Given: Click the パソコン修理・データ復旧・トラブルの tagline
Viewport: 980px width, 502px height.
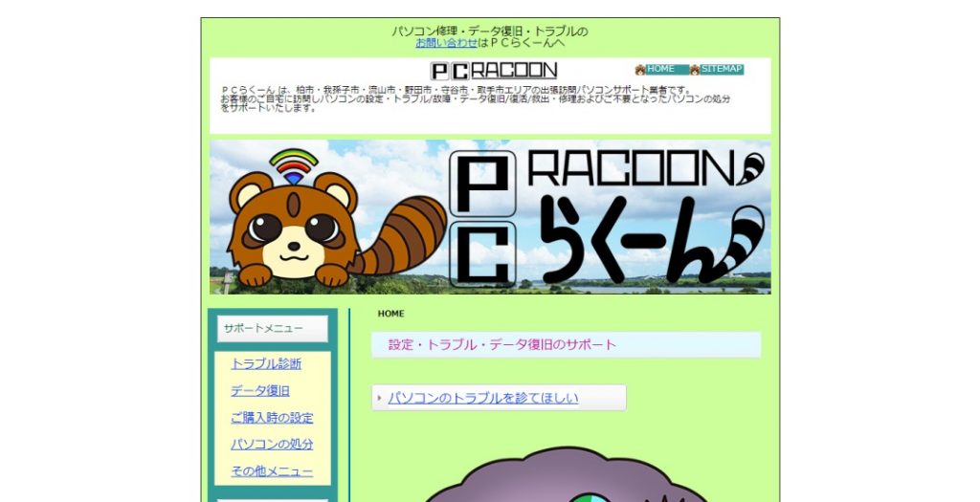Looking at the screenshot, I should pos(490,32).
